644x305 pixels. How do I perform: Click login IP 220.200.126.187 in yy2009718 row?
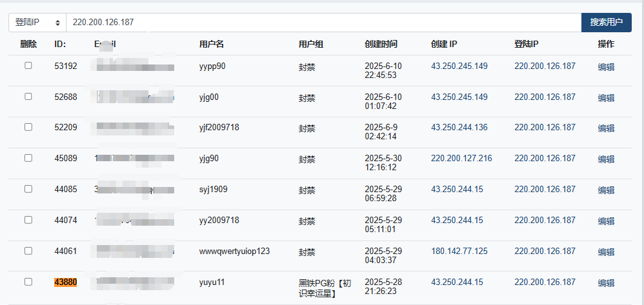(545, 221)
